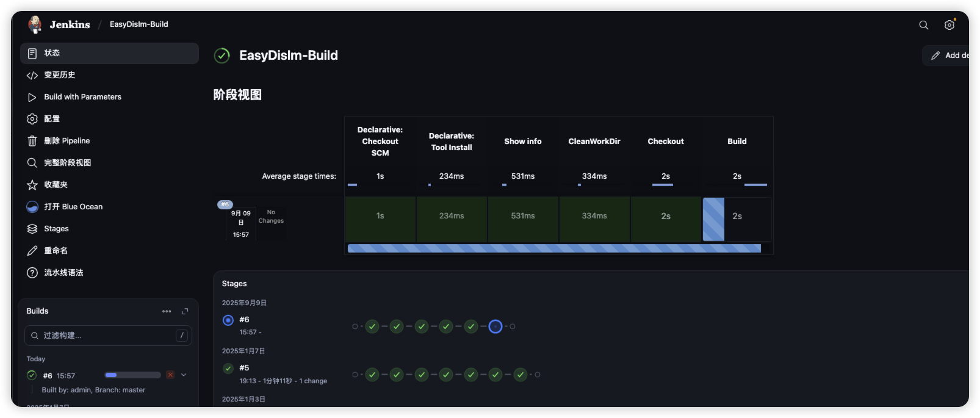The width and height of the screenshot is (980, 418).
Task: Click first green check node of build #6
Action: click(x=372, y=326)
